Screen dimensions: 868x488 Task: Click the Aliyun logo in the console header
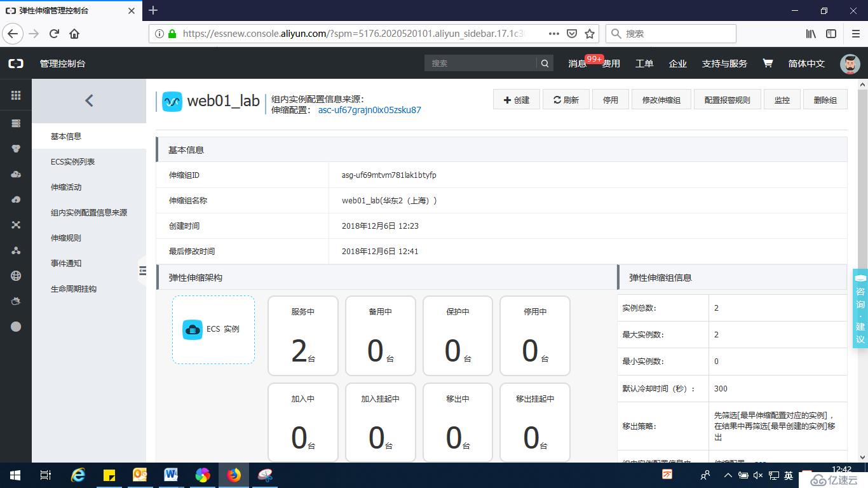(x=16, y=64)
